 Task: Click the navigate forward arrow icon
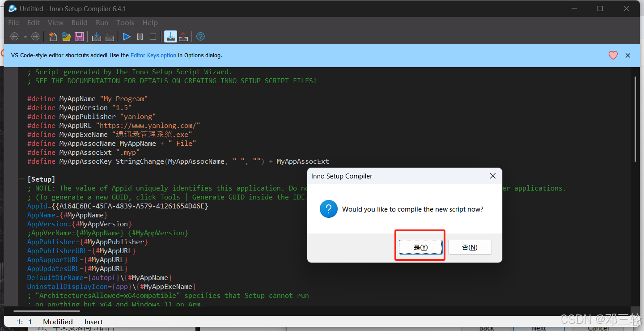[x=35, y=37]
